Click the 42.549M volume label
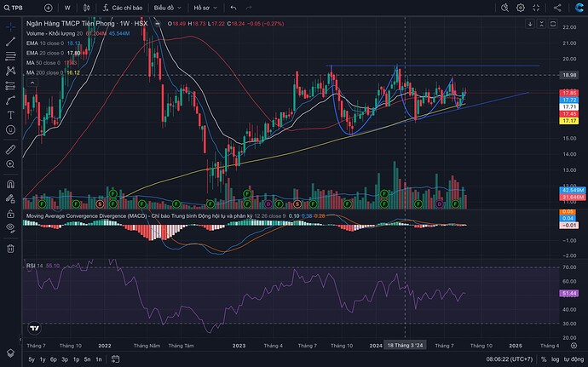 (573, 190)
